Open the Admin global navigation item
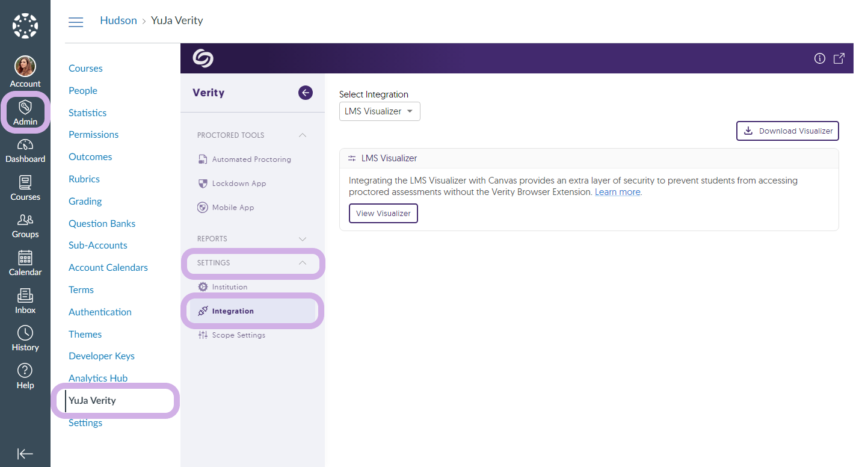 tap(25, 113)
